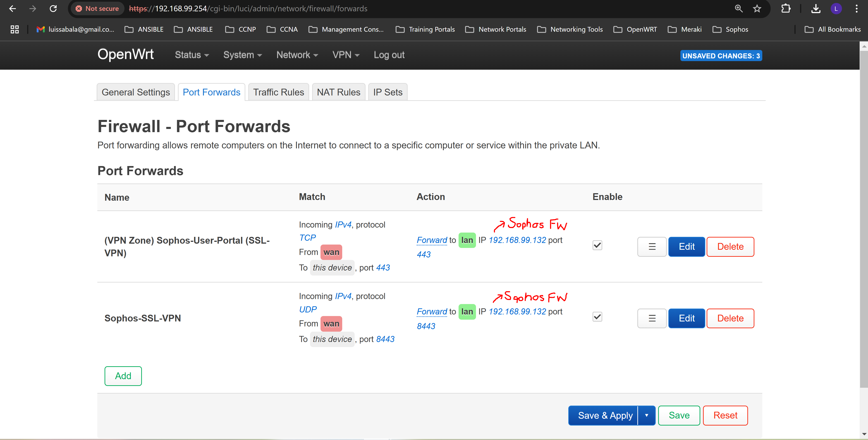Open the extensions puzzle icon

[x=786, y=9]
